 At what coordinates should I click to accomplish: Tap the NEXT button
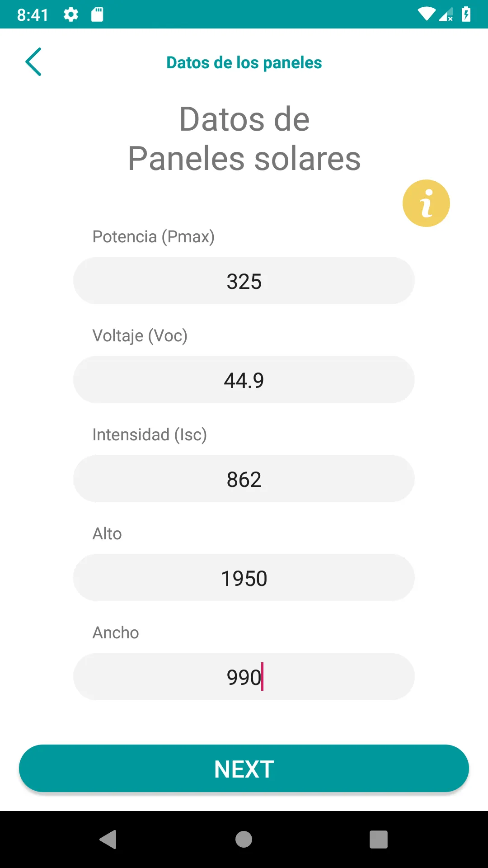(244, 769)
